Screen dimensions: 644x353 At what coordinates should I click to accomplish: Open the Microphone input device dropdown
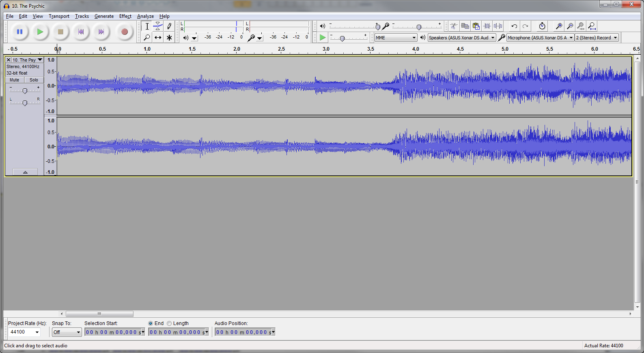pos(540,38)
